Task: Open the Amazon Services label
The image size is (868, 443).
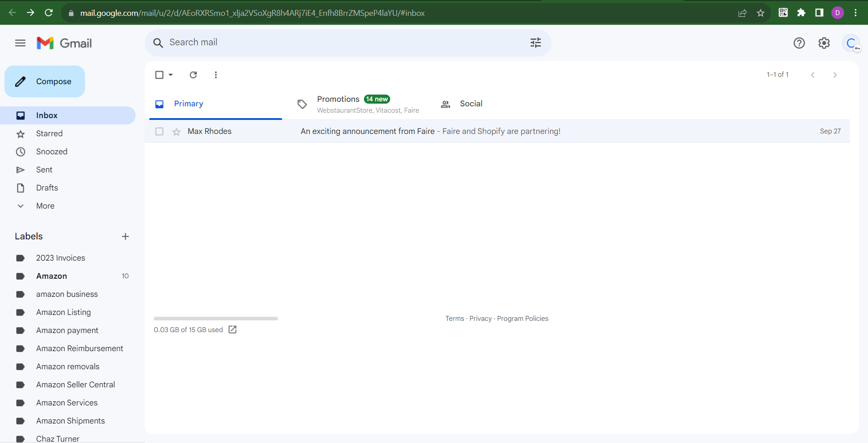Action: pos(68,403)
